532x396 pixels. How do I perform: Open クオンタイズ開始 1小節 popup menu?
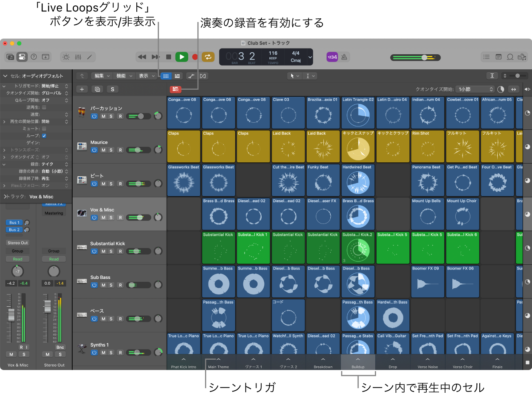(x=476, y=89)
